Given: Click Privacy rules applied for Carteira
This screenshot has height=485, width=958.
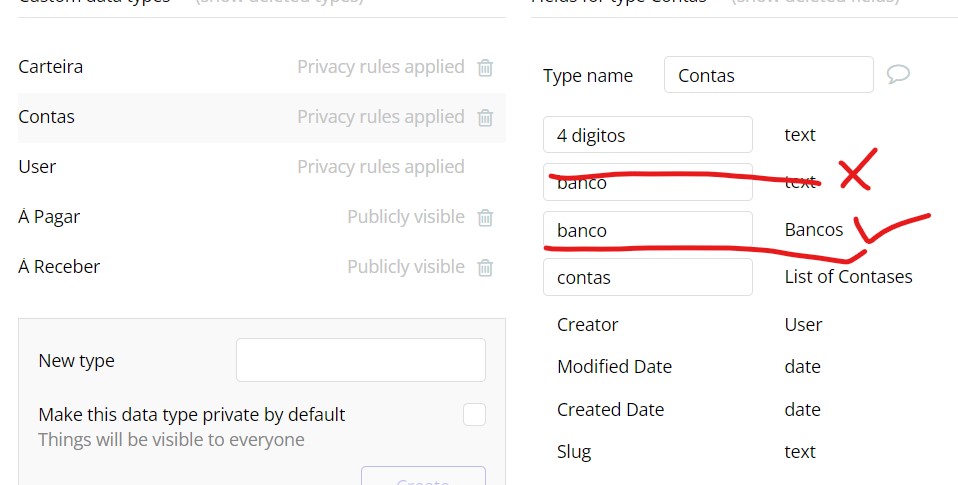Looking at the screenshot, I should point(380,67).
